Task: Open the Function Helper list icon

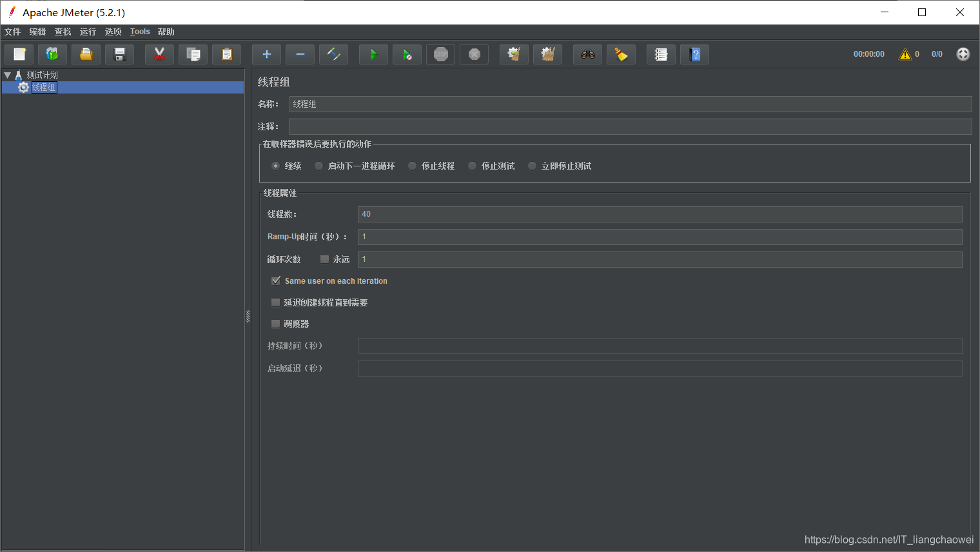Action: coord(661,54)
